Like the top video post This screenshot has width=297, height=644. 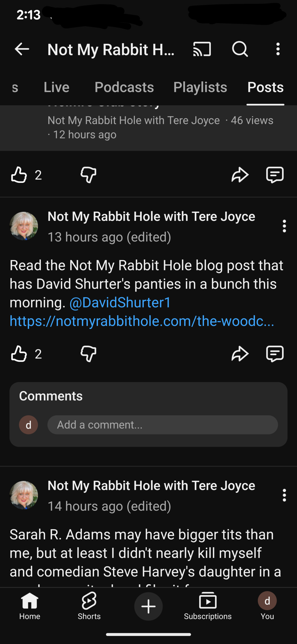pyautogui.click(x=19, y=175)
